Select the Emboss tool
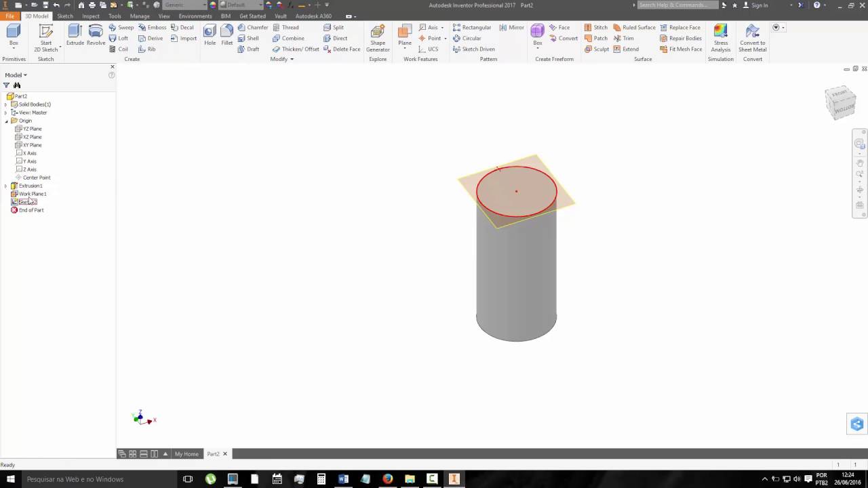Image resolution: width=868 pixels, height=488 pixels. click(152, 28)
